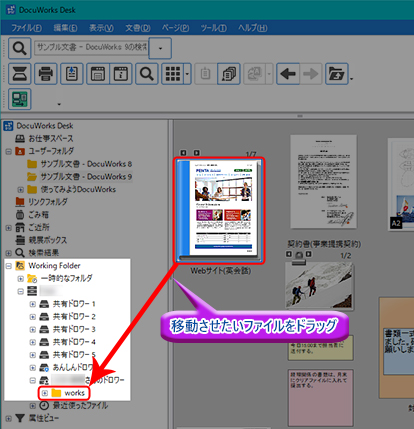414x429 pixels.
Task: Collapse the Working Folder node
Action: tap(9, 266)
